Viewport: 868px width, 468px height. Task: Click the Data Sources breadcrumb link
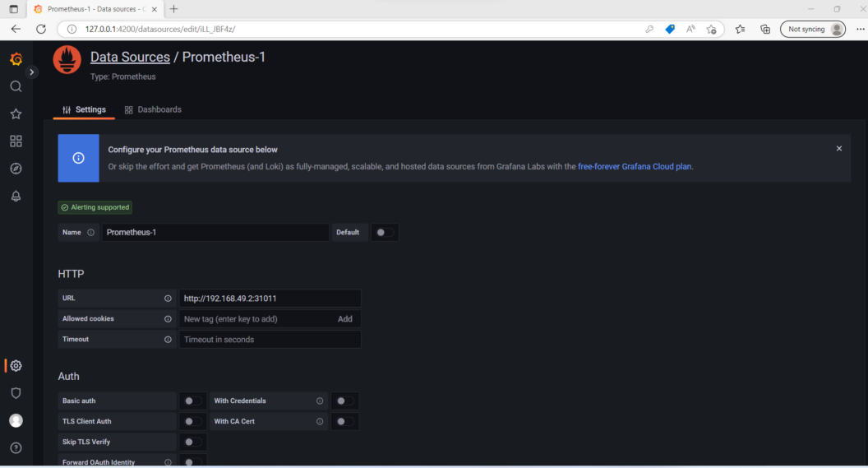(x=130, y=58)
